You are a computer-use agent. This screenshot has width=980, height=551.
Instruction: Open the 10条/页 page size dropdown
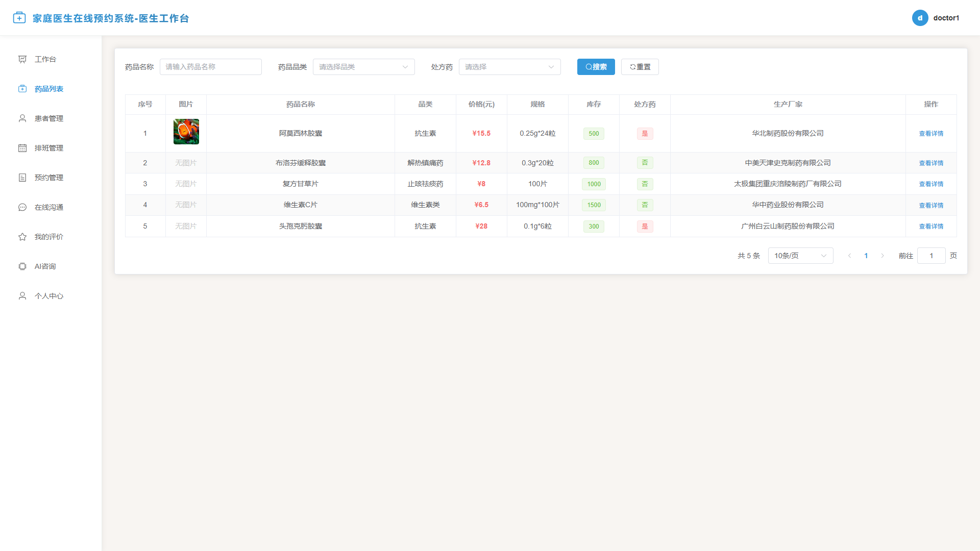point(800,256)
